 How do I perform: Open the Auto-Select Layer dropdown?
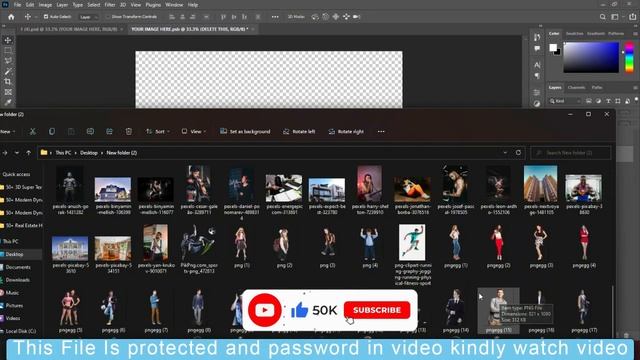tap(89, 17)
